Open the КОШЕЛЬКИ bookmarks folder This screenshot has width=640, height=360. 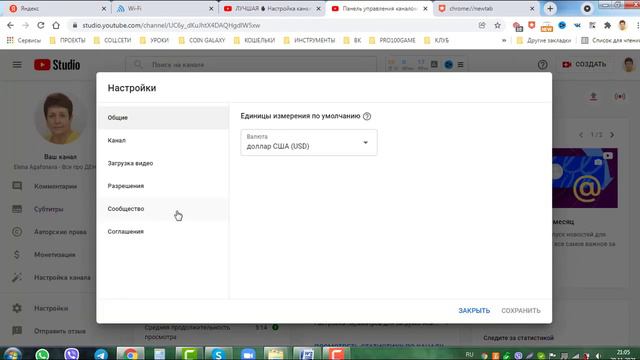[255, 40]
